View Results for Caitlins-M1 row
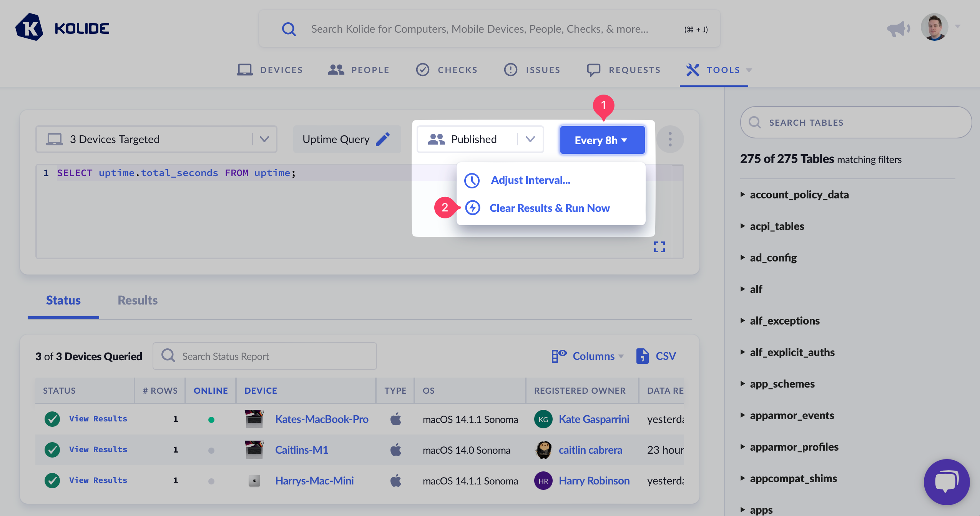 coord(98,449)
